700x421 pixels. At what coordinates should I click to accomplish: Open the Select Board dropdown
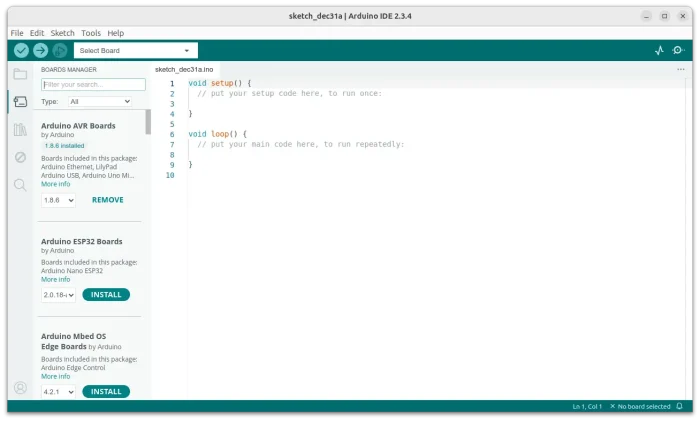tap(135, 50)
